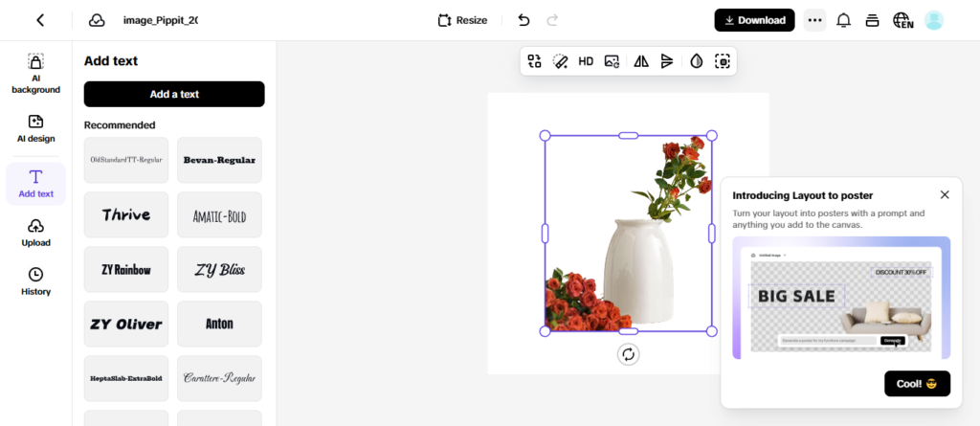
Task: Click the cloud save icon
Action: pyautogui.click(x=96, y=20)
